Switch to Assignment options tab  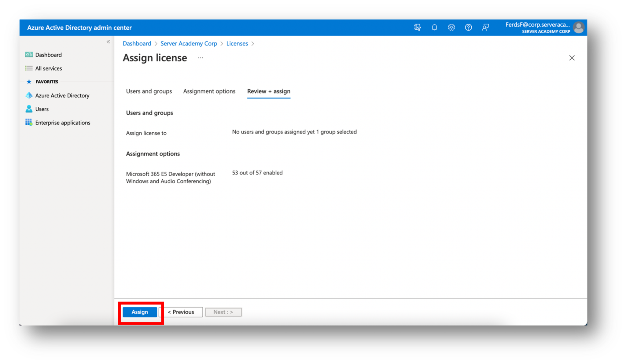pos(209,91)
